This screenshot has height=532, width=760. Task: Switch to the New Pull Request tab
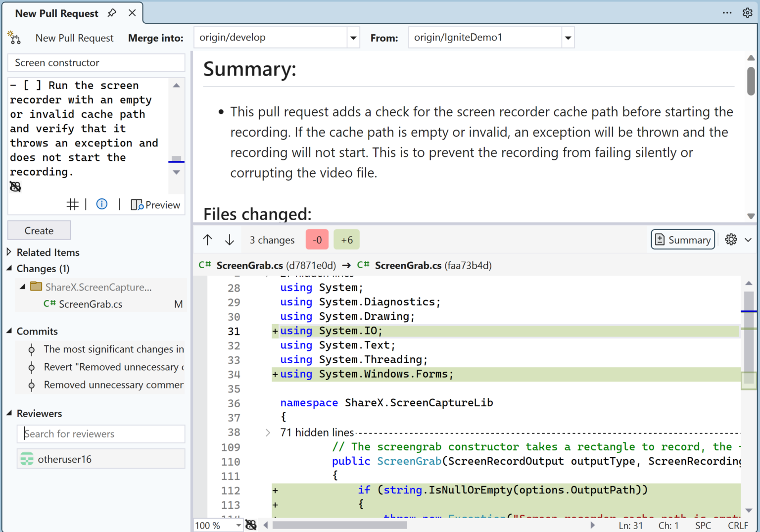57,13
